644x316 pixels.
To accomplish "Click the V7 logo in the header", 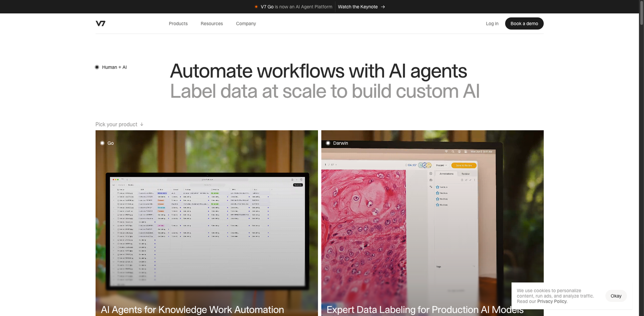I will pyautogui.click(x=101, y=23).
